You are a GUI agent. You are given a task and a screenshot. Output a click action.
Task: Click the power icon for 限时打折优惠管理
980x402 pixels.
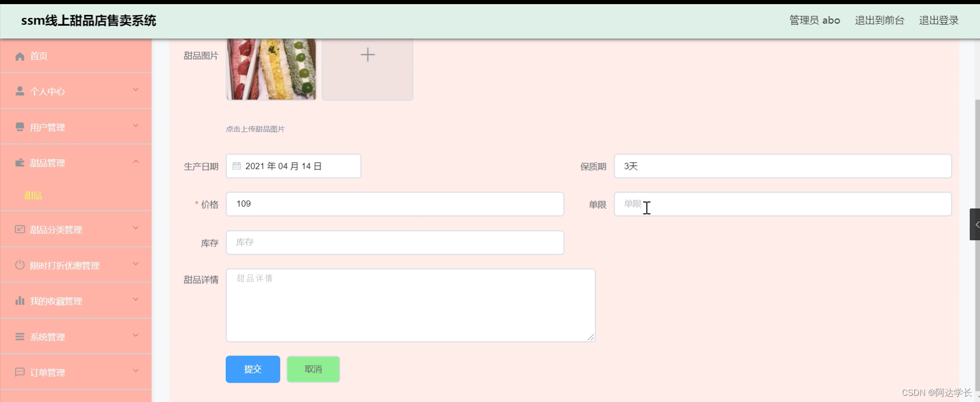[20, 265]
